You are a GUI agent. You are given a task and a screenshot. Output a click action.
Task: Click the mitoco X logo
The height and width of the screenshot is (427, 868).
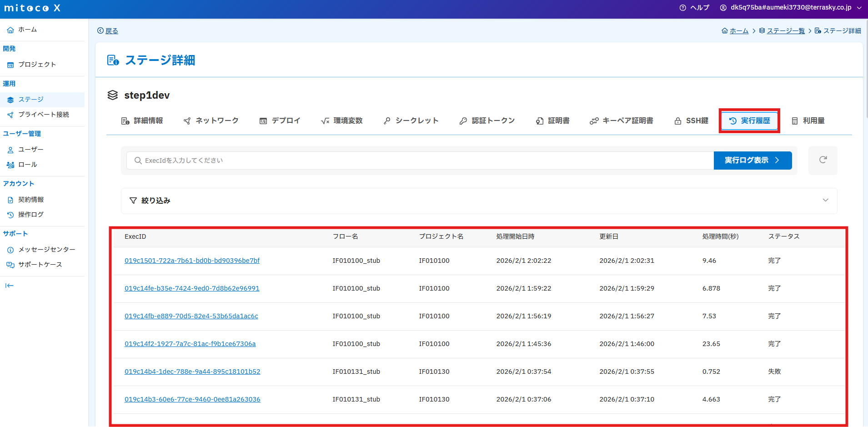pos(32,8)
